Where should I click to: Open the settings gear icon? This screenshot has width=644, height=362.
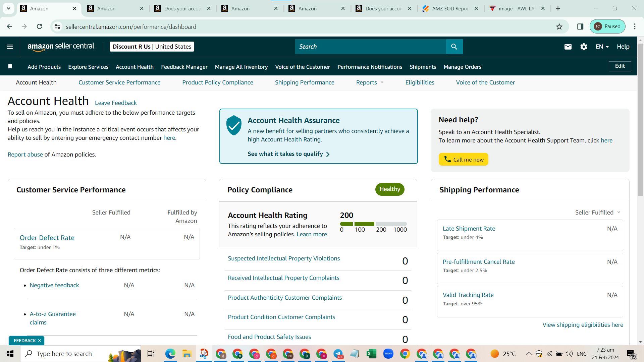(x=584, y=47)
